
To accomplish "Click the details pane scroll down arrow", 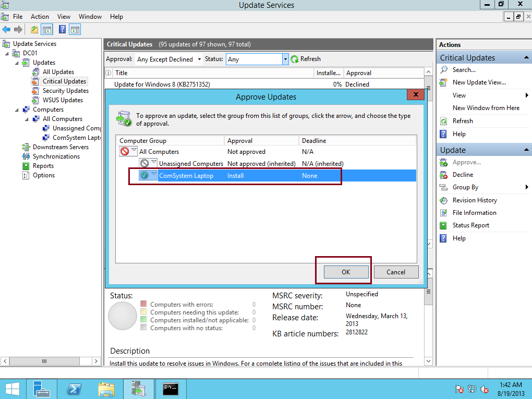I will pyautogui.click(x=428, y=361).
